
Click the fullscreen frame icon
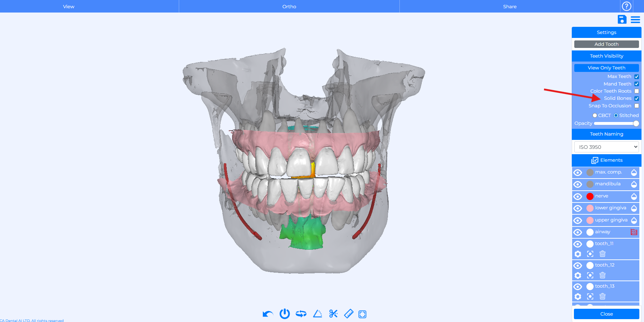click(362, 314)
